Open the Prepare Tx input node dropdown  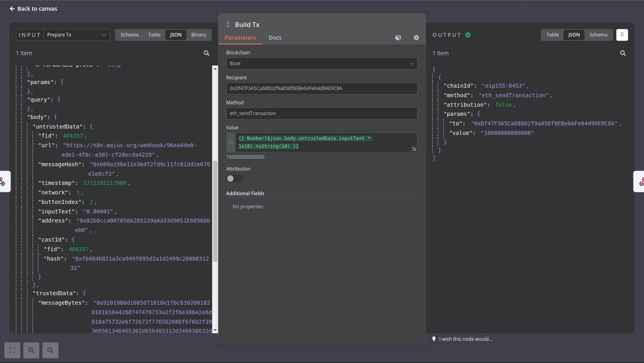click(77, 35)
